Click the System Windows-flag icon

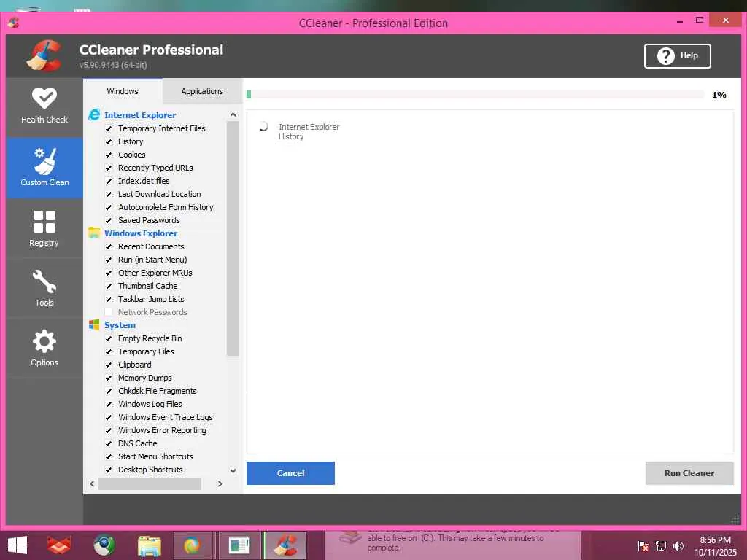pos(94,324)
